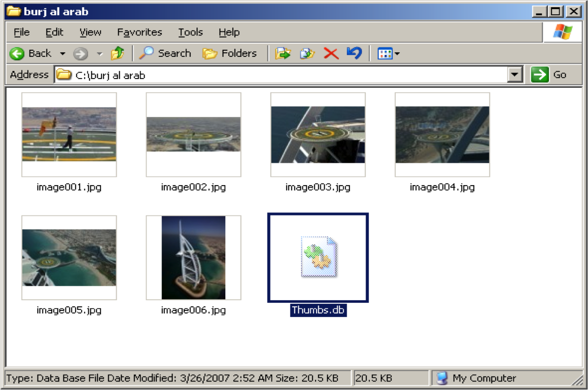Click the Search toolbar button
The height and width of the screenshot is (390, 588).
[165, 53]
